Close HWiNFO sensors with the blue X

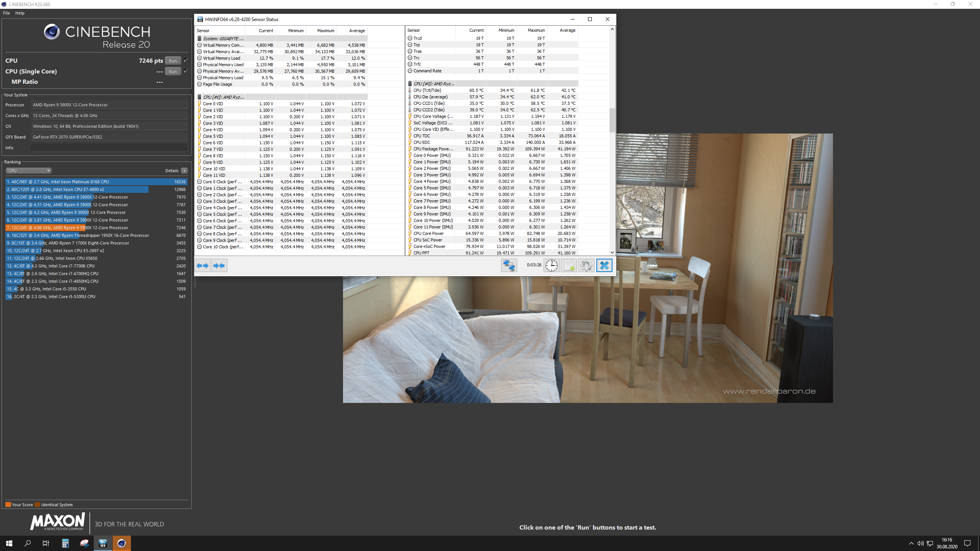pos(604,266)
